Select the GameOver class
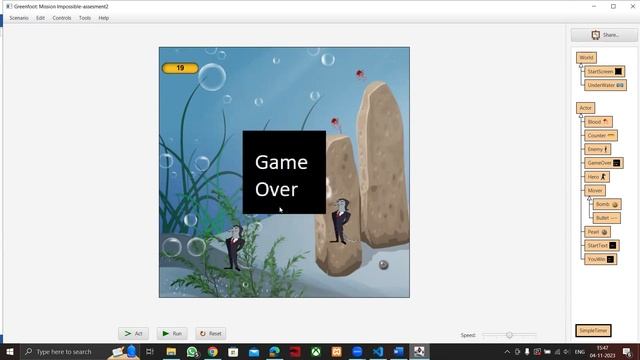This screenshot has height=360, width=640. [604, 163]
